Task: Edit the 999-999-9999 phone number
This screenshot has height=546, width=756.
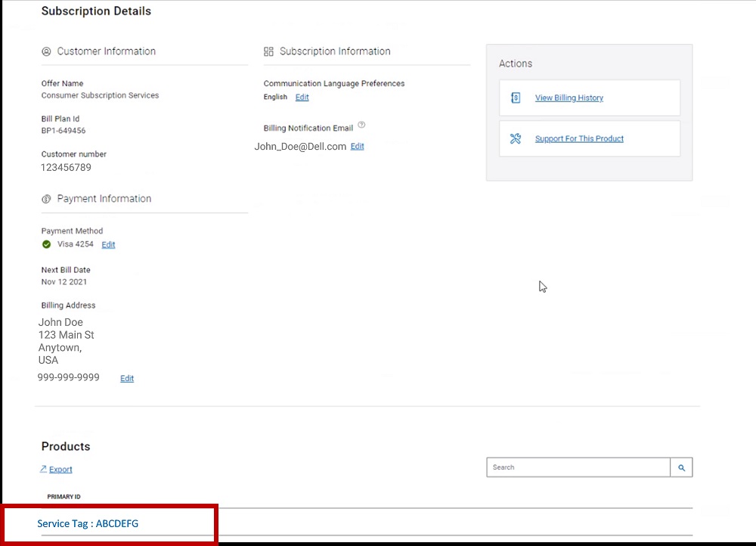Action: pos(126,378)
